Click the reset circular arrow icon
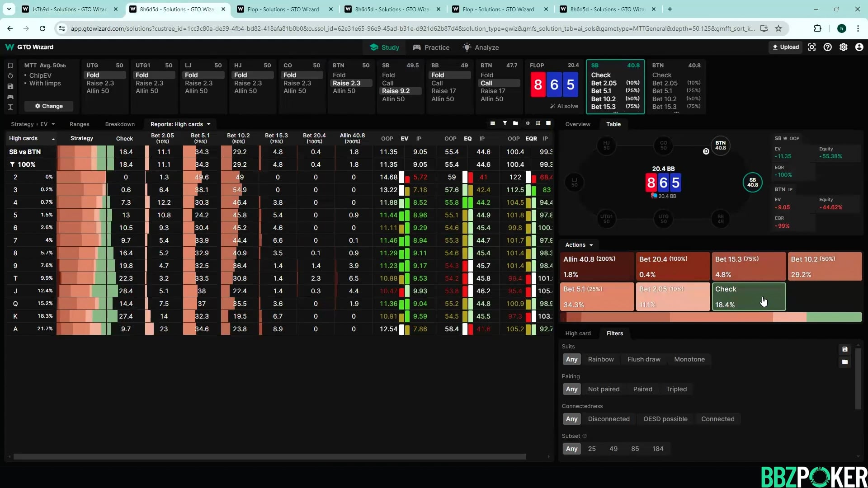The height and width of the screenshot is (488, 868). click(x=10, y=76)
